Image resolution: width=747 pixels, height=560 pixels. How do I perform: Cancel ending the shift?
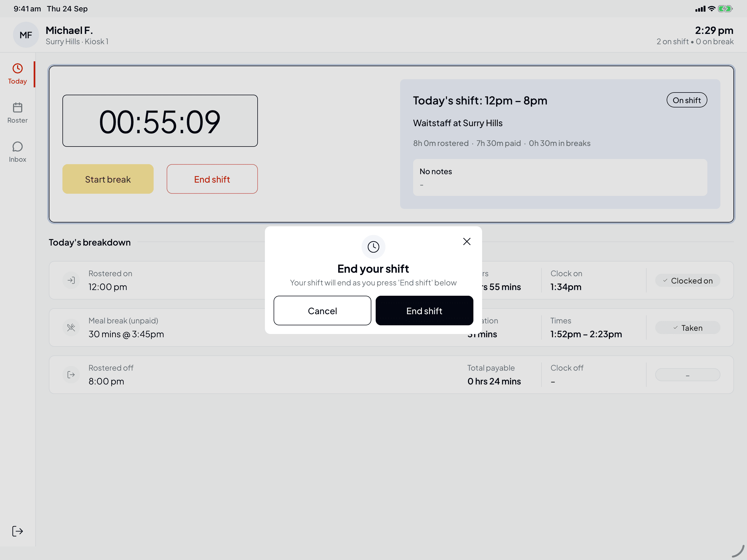322,311
